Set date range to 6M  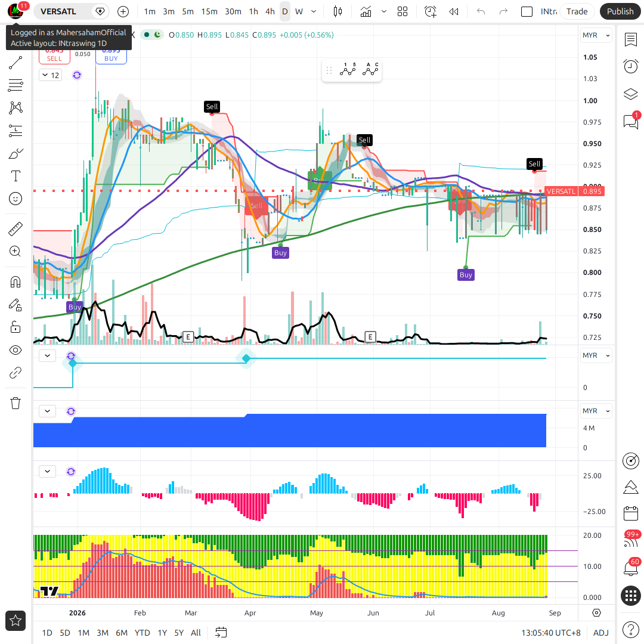pyautogui.click(x=121, y=633)
